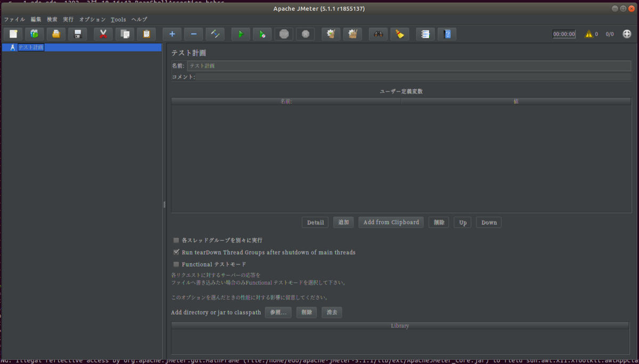This screenshot has width=639, height=364.
Task: Toggle enable state of selected element
Action: 215,34
